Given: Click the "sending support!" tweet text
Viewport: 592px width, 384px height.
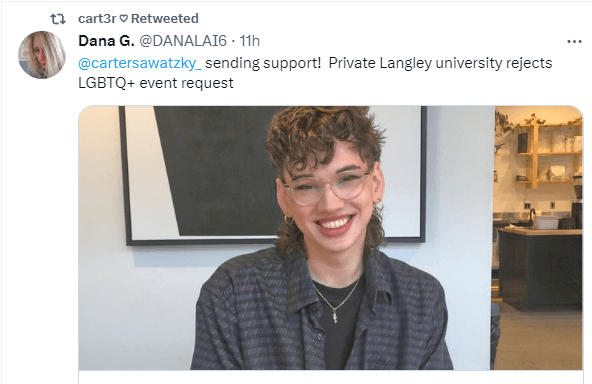Looking at the screenshot, I should [x=263, y=63].
